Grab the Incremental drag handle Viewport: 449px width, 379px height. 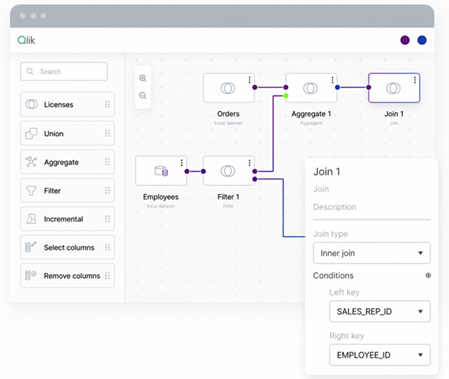tap(107, 219)
